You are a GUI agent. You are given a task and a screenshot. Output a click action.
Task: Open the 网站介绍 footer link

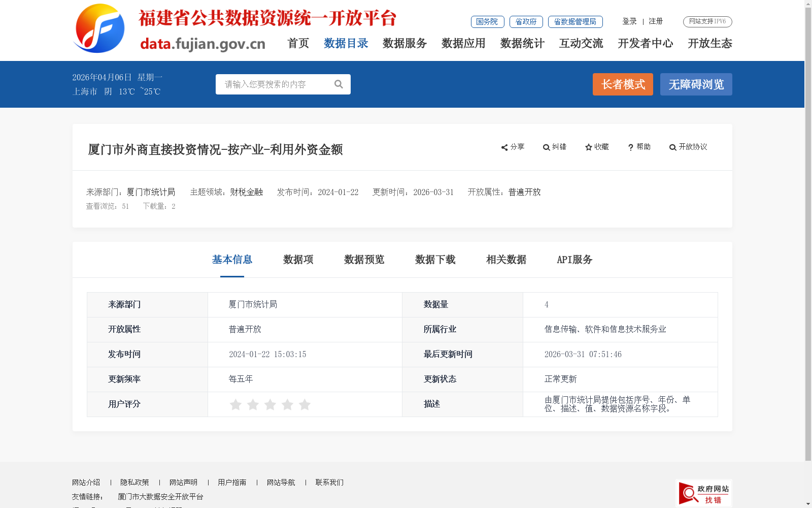pos(86,483)
